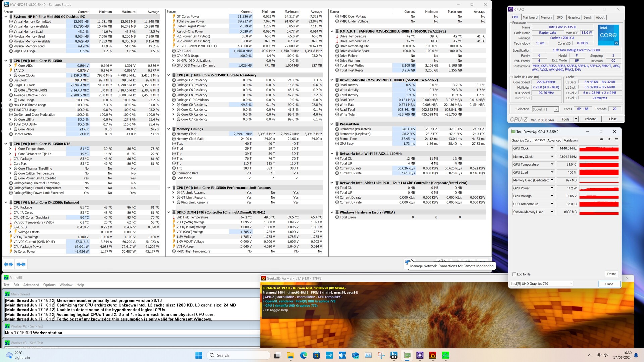Screen dimensions: 644x362
Task: Expand the Core Temperatures row
Action: click(x=10, y=149)
